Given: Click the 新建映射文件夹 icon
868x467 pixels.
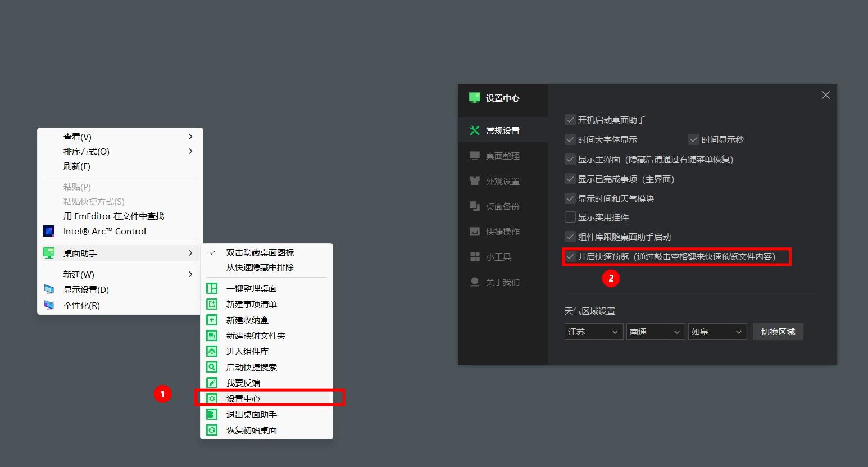Looking at the screenshot, I should 212,335.
